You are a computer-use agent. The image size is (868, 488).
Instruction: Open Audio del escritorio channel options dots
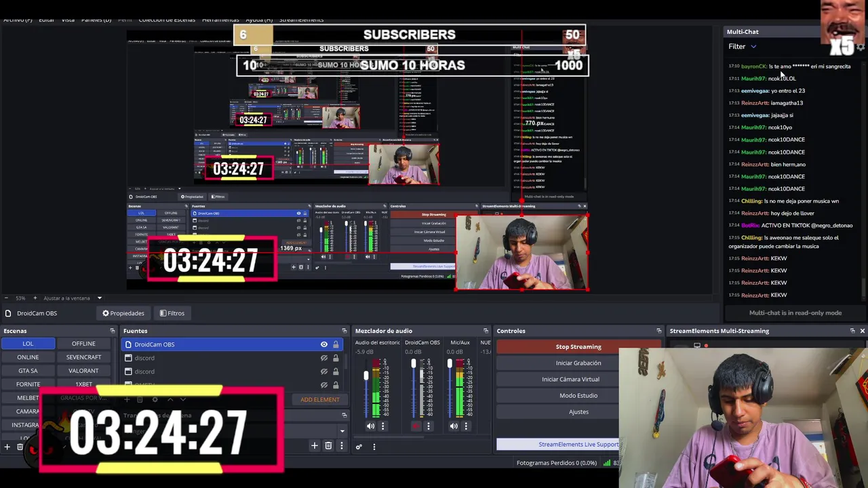click(382, 426)
